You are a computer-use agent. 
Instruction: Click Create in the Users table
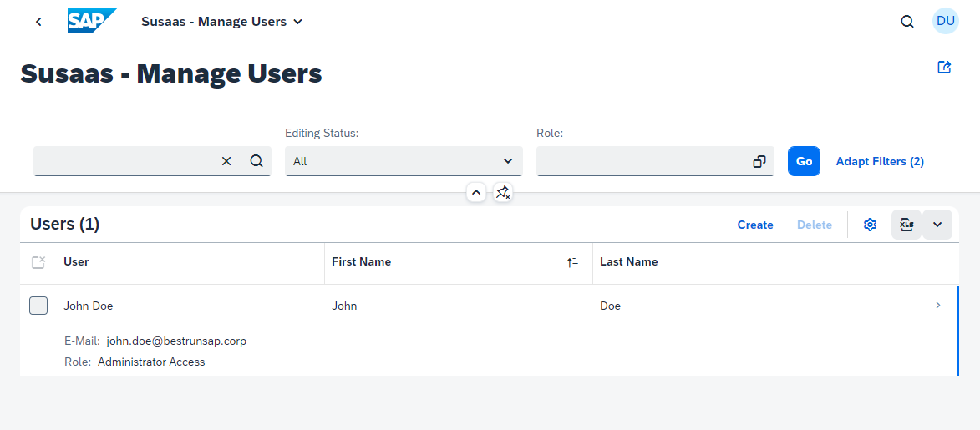point(755,225)
